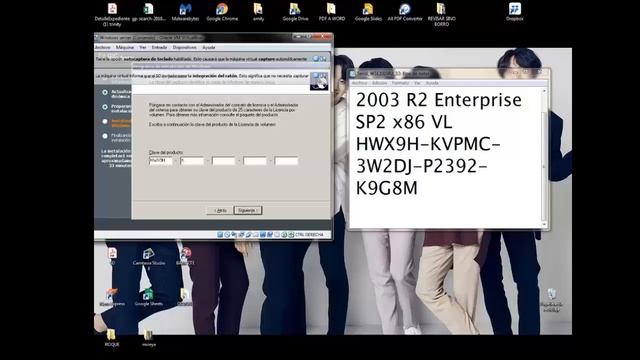
Task: Focus the third product key field
Action: (224, 160)
